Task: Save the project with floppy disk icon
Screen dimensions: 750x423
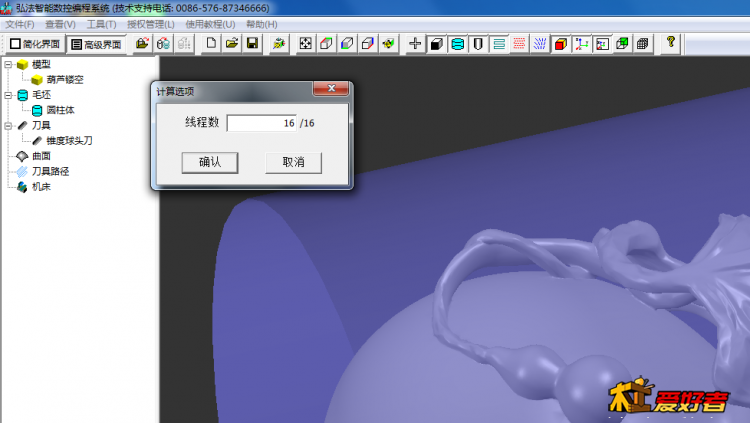Action: pyautogui.click(x=252, y=44)
